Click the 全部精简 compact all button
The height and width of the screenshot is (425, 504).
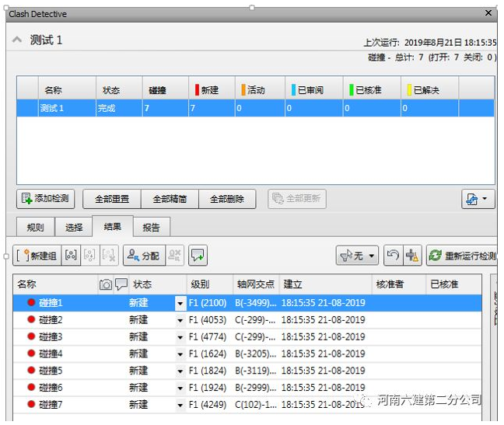[x=170, y=199]
